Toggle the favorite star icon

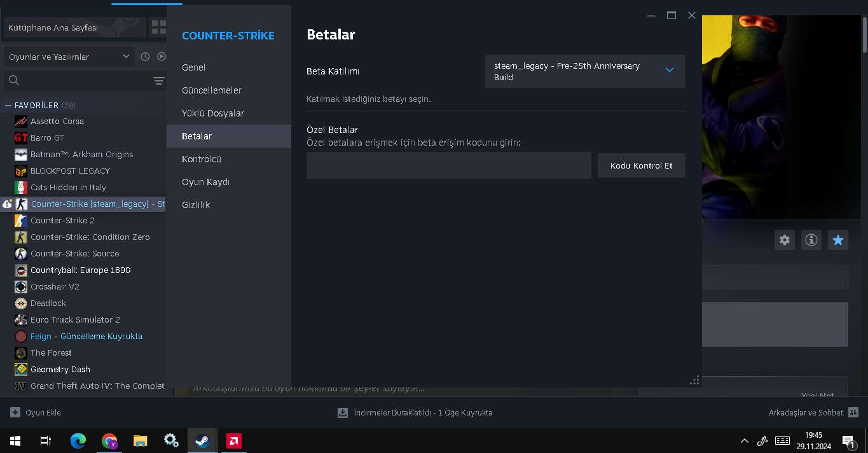[838, 240]
